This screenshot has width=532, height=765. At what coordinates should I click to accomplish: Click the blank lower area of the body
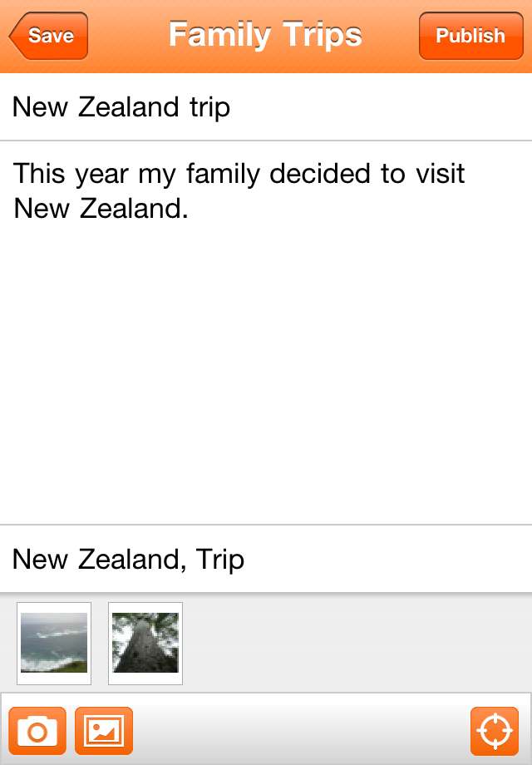click(266, 432)
